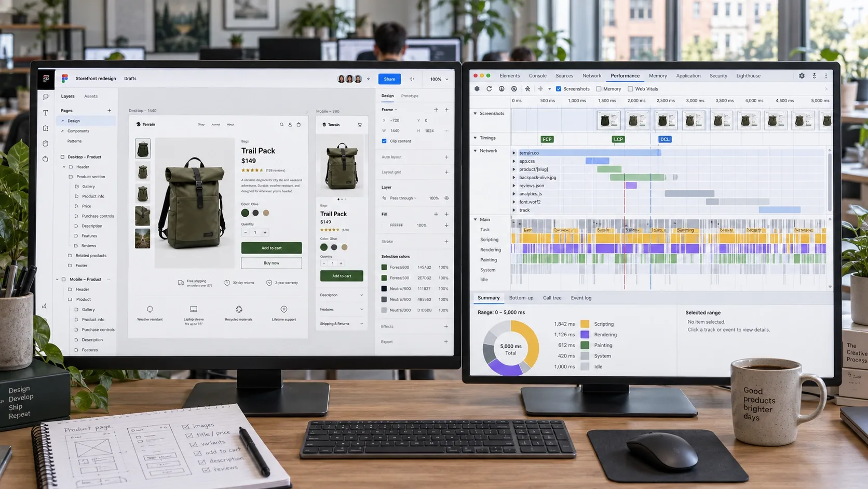Expand the terrain.co network request row
868x489 pixels.
click(514, 153)
